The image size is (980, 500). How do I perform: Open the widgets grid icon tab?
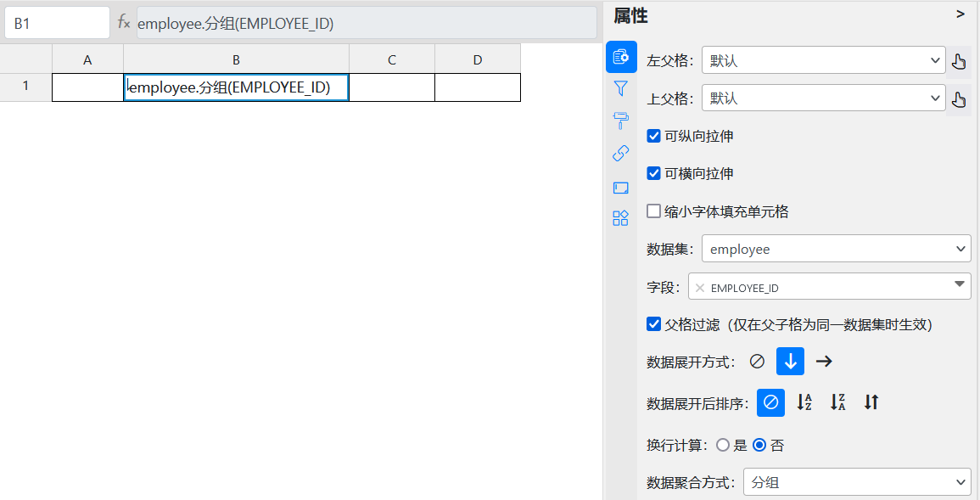click(620, 218)
